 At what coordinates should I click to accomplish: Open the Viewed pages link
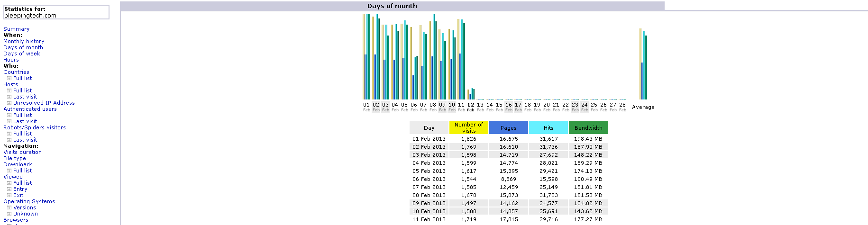tap(13, 177)
